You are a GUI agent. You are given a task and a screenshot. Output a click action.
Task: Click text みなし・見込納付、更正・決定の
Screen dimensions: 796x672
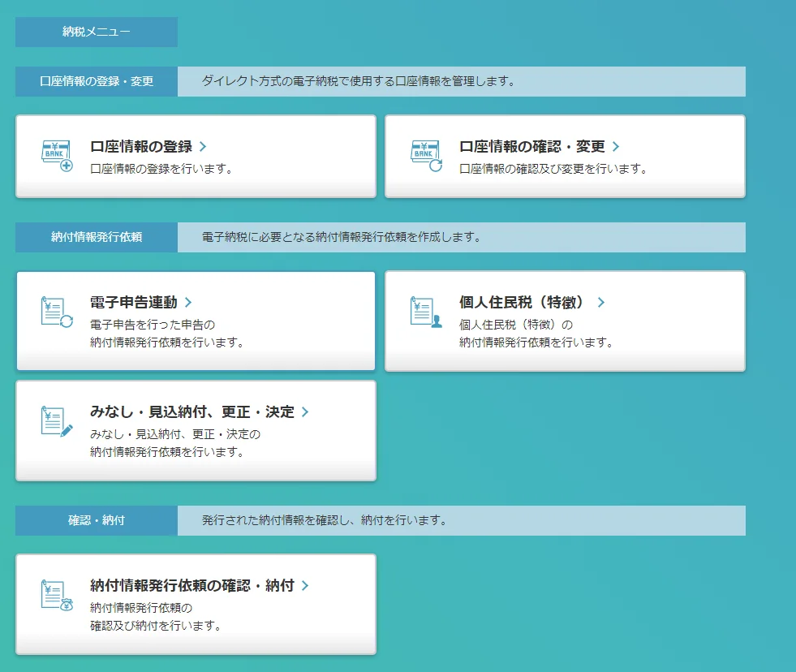pyautogui.click(x=175, y=434)
